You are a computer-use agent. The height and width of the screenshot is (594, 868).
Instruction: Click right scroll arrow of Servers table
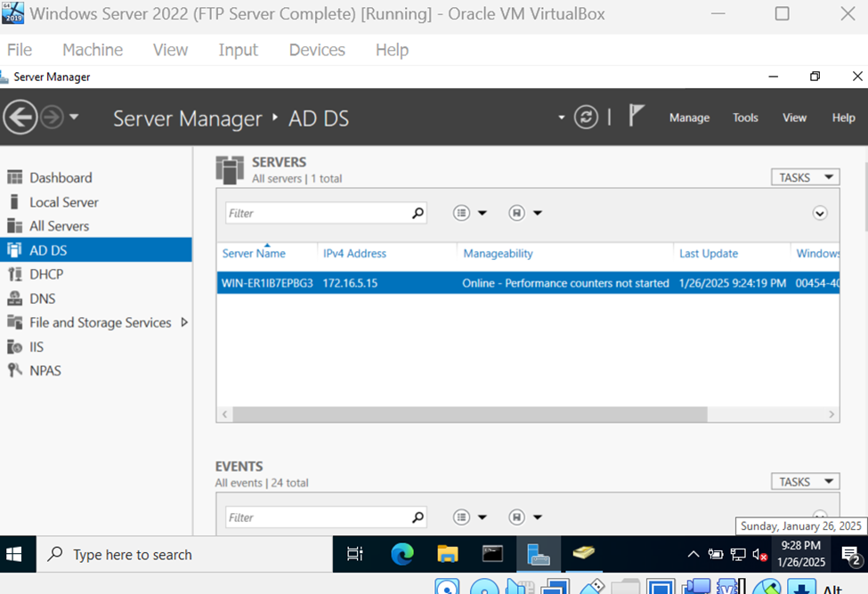point(831,414)
